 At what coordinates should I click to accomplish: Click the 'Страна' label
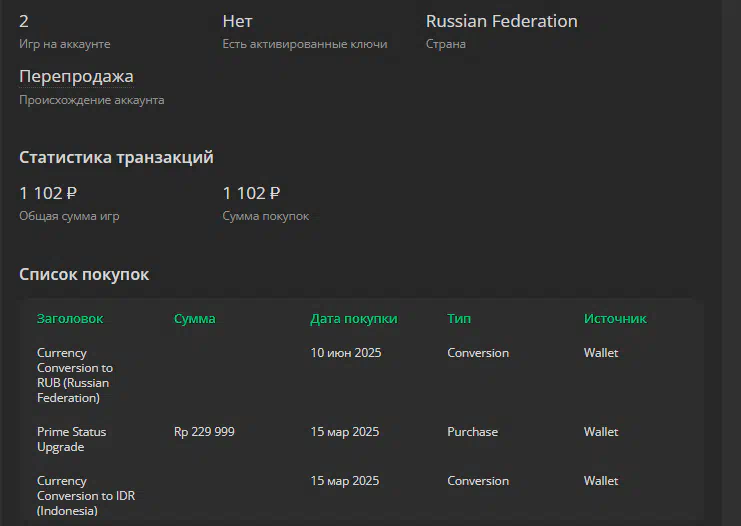446,44
